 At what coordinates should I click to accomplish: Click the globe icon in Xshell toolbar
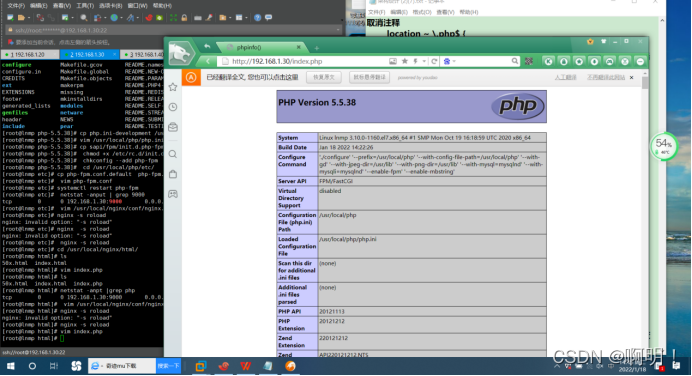[x=114, y=18]
